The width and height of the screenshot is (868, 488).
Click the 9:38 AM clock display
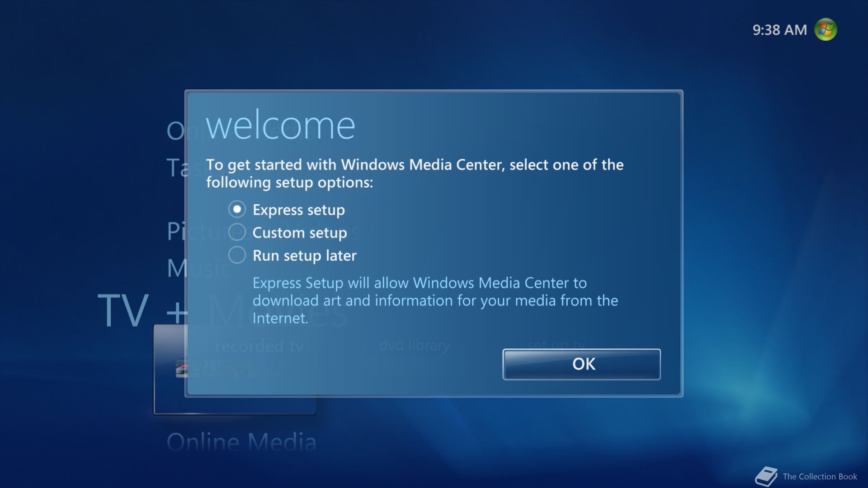[779, 30]
